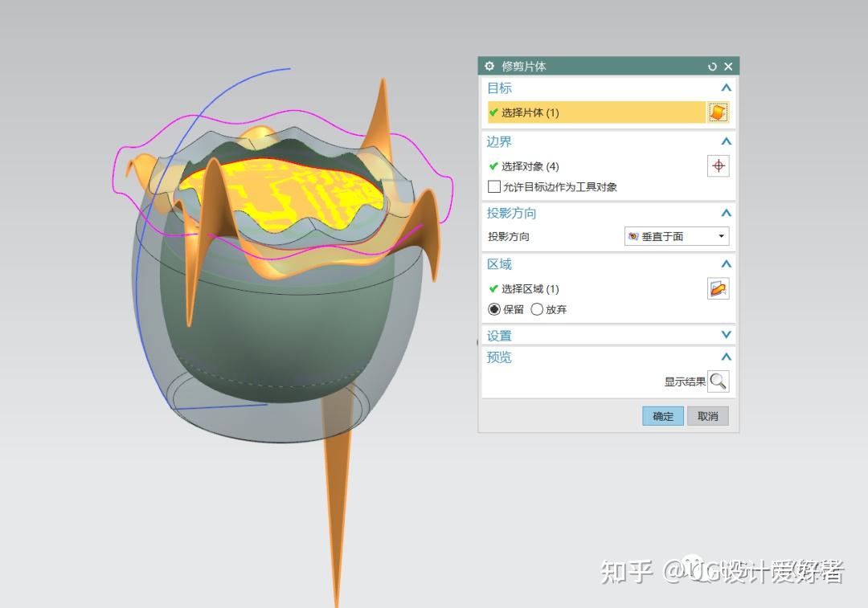This screenshot has width=868, height=608.
Task: Click the region selection icon in 区域
Action: tap(718, 288)
